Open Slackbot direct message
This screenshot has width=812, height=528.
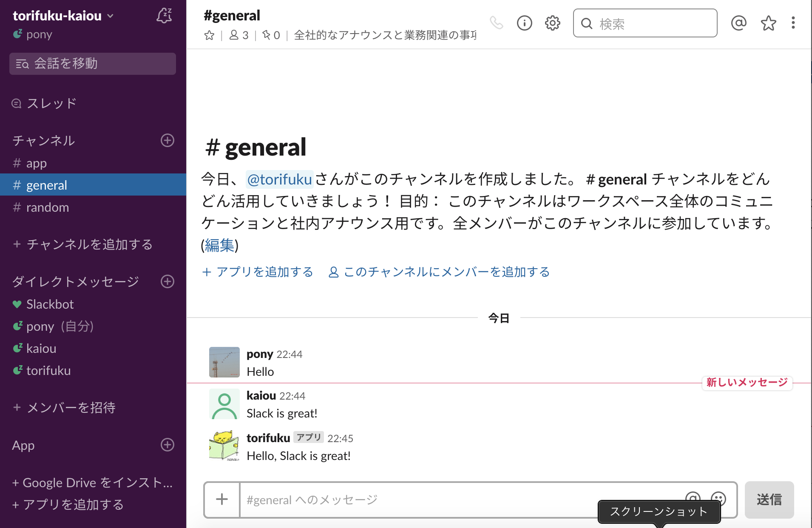pos(93,304)
